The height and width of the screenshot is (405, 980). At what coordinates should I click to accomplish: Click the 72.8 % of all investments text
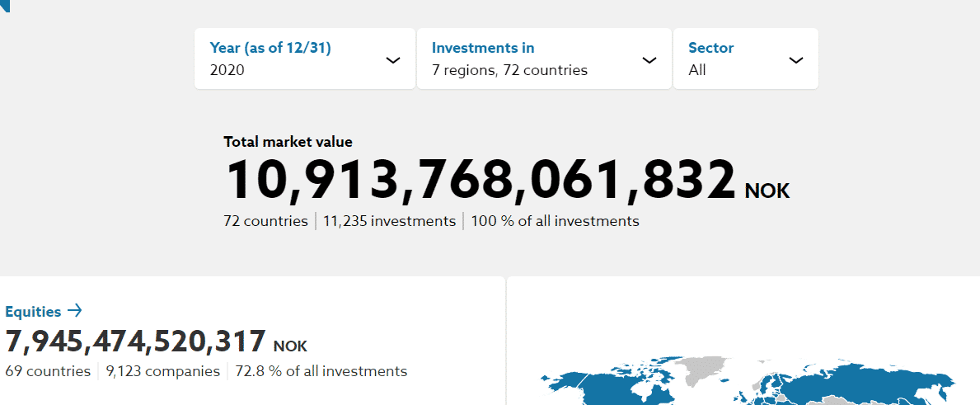(x=321, y=371)
